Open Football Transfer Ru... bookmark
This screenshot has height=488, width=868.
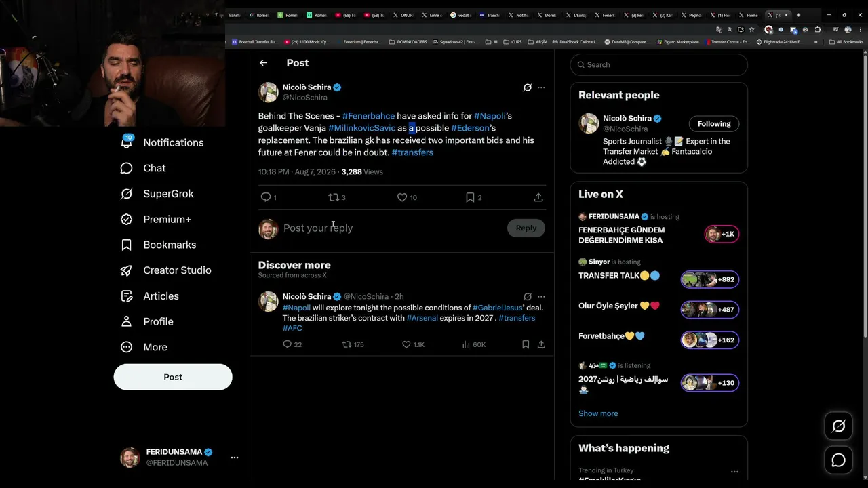[x=255, y=42]
